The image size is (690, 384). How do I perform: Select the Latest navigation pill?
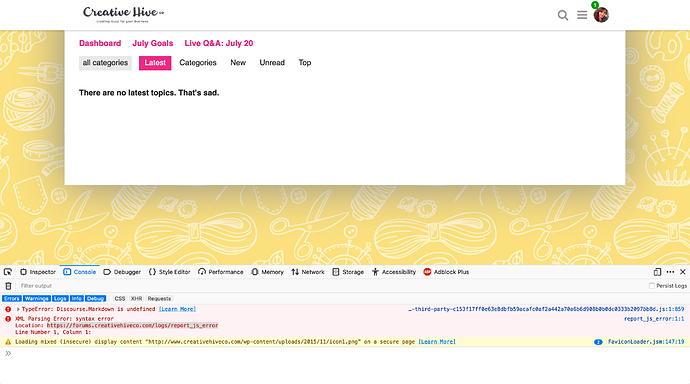point(155,63)
